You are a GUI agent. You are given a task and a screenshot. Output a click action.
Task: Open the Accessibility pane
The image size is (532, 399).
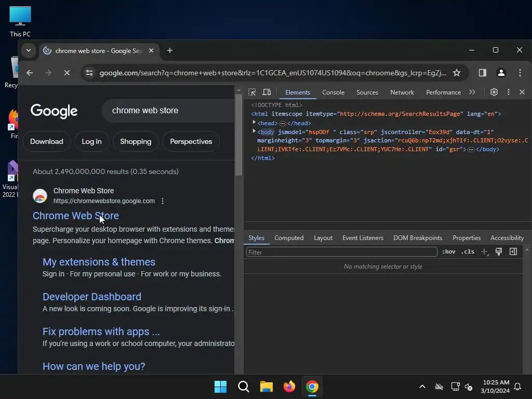pyautogui.click(x=507, y=238)
